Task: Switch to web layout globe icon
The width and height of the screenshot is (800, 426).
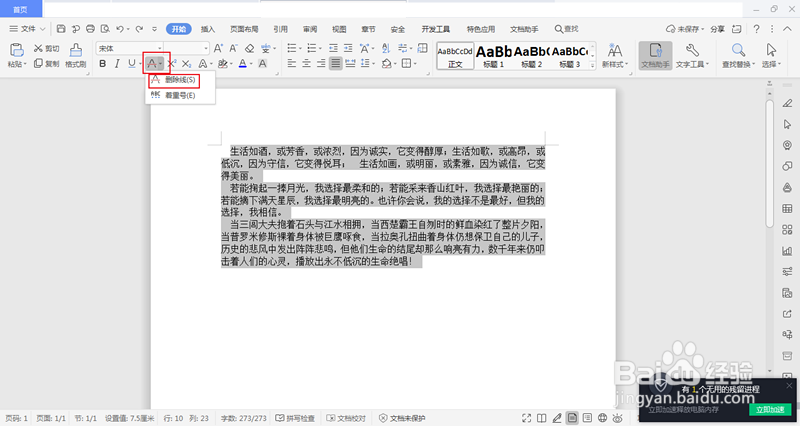Action: (603, 418)
